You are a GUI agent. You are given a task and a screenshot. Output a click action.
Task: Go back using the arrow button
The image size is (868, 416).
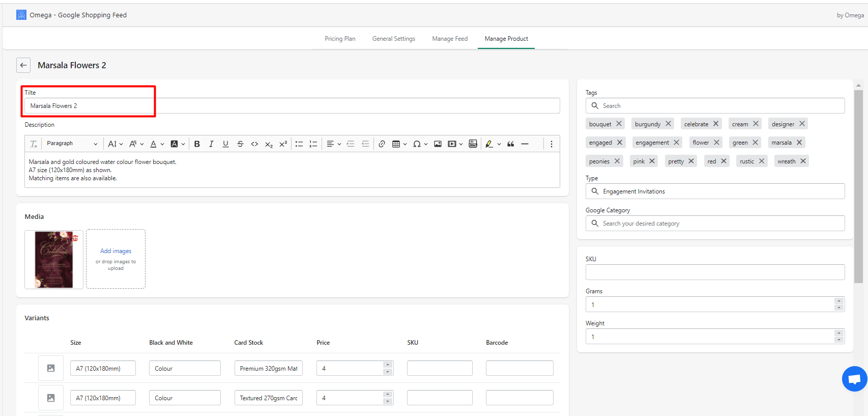coord(23,65)
